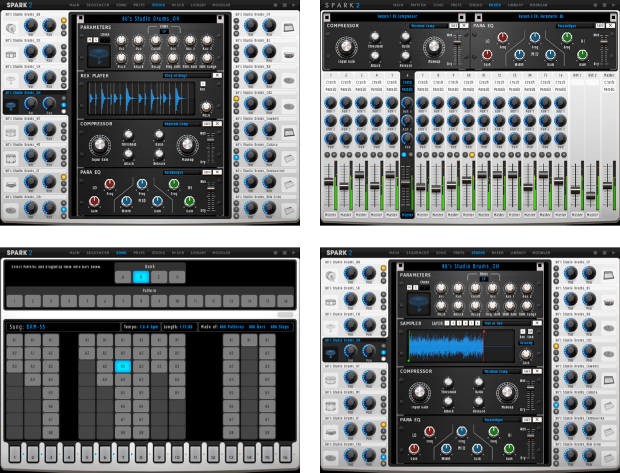Close Compressor effect in REX Player Studio window
The height and width of the screenshot is (473, 620).
pos(217,124)
